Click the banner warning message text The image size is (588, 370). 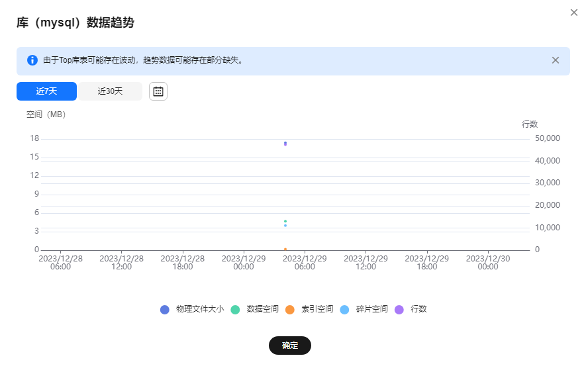(143, 60)
